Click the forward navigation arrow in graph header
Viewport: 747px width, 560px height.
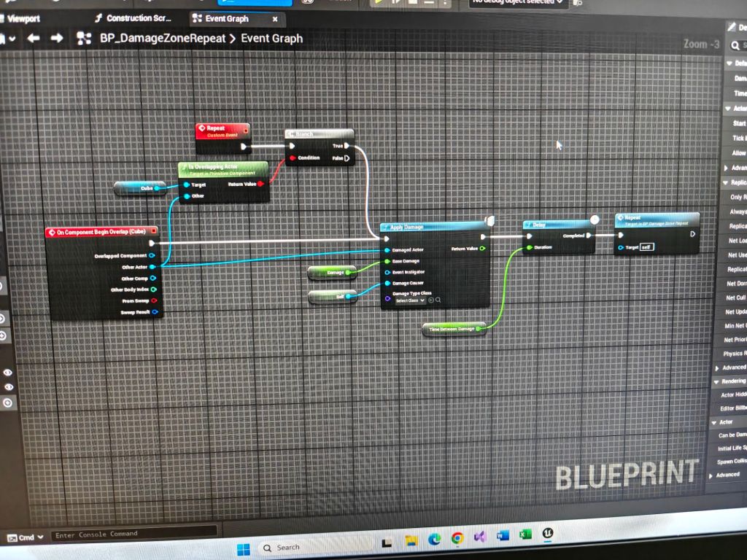coord(57,39)
